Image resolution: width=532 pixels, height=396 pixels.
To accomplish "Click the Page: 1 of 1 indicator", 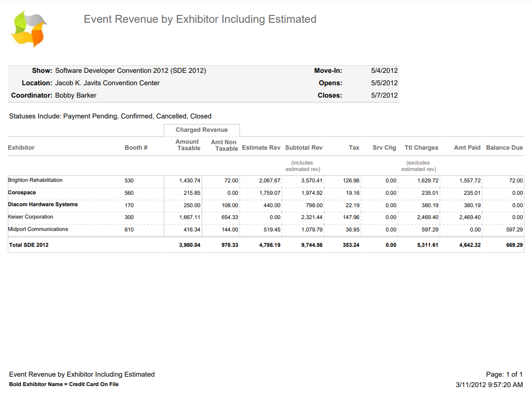I will coord(504,375).
